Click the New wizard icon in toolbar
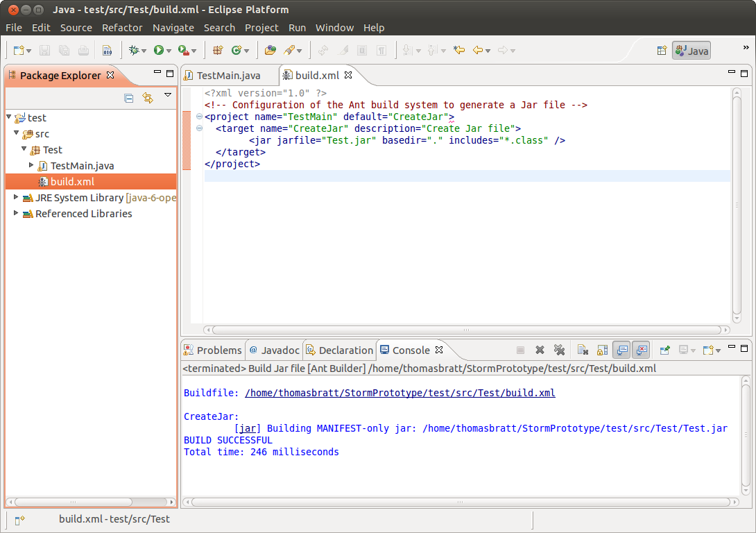 tap(19, 50)
